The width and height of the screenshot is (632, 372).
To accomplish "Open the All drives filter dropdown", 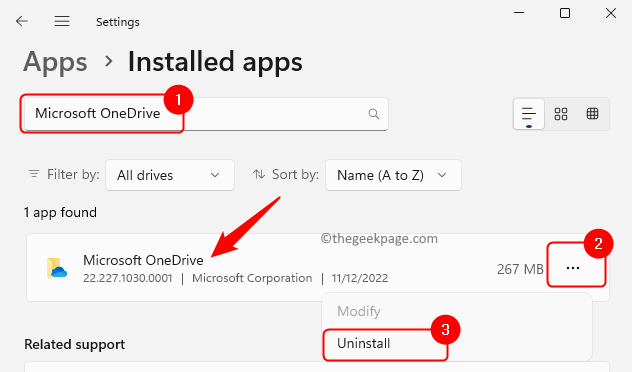I will (x=170, y=175).
